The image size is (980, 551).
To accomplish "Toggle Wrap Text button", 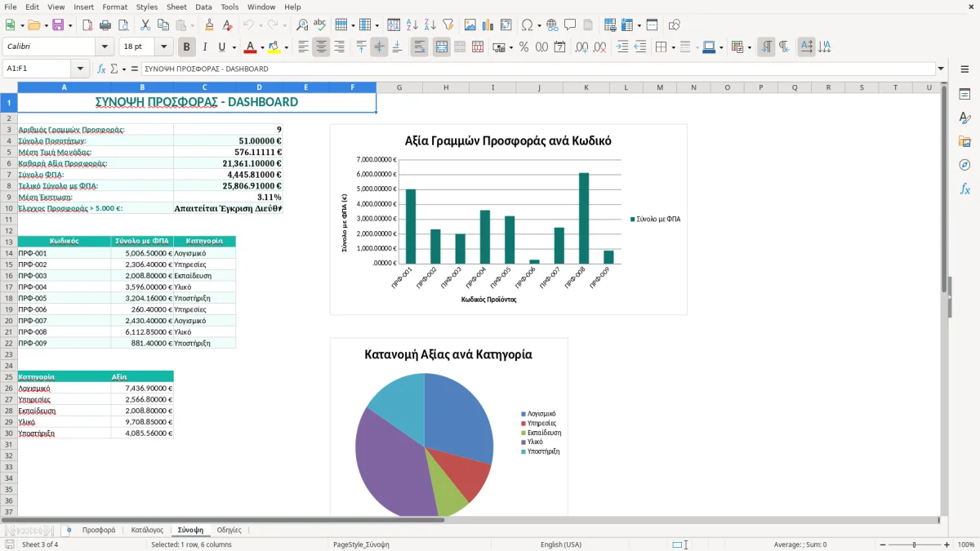I will (419, 47).
